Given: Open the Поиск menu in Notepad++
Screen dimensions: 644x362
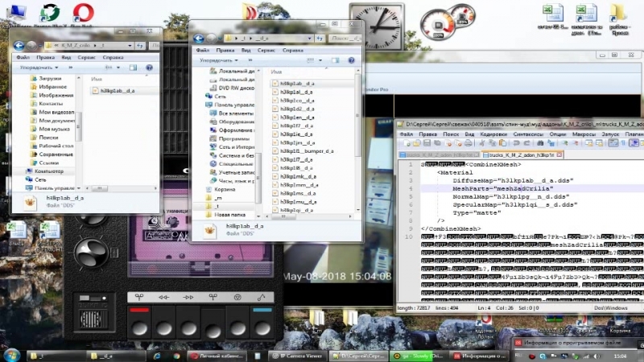Looking at the screenshot, I should (x=451, y=134).
